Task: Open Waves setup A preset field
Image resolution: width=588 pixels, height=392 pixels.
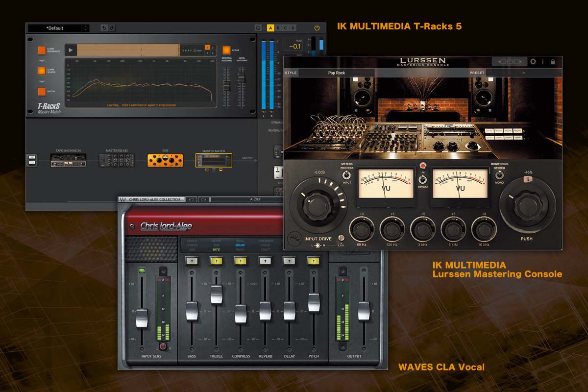Action: tap(246, 199)
